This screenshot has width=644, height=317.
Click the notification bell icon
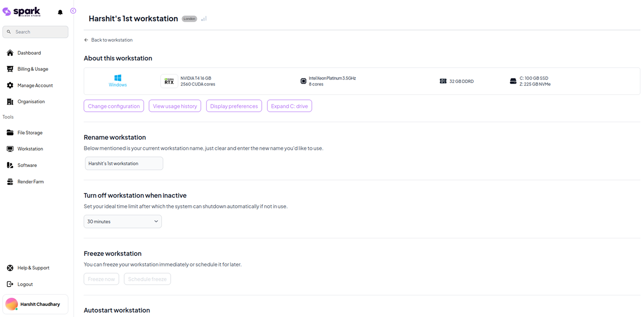[x=60, y=12]
